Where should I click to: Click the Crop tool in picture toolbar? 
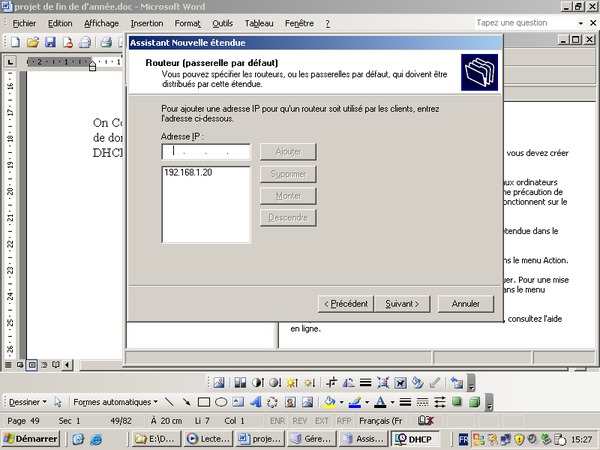(x=332, y=382)
